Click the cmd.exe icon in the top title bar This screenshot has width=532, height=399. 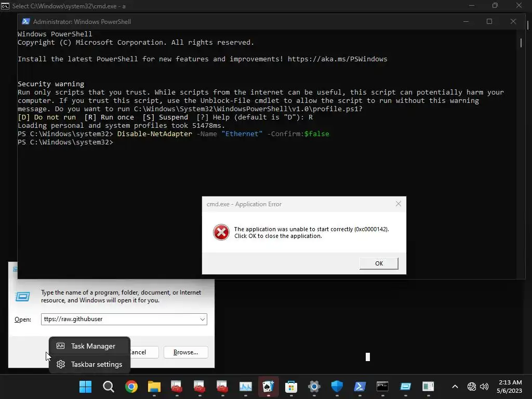click(x=5, y=6)
